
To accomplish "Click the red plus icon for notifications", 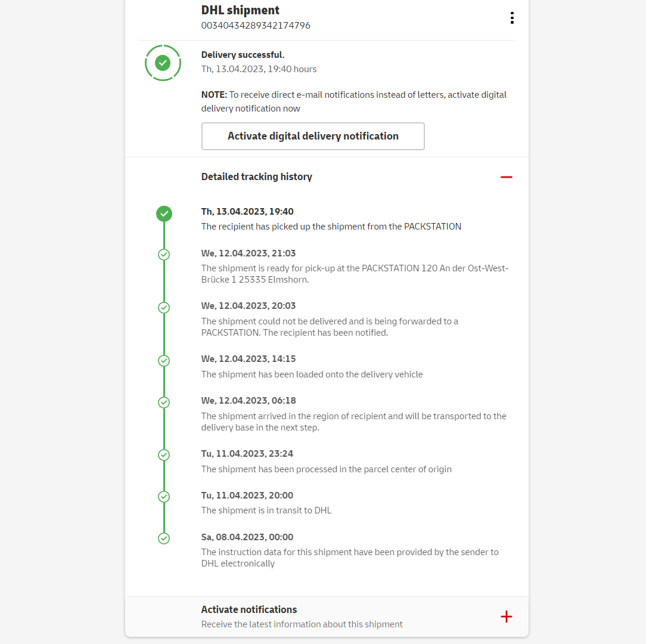I will 507,617.
